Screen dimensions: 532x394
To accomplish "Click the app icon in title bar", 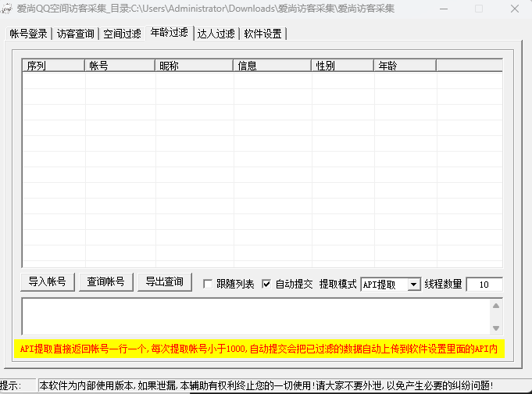I will coord(8,9).
